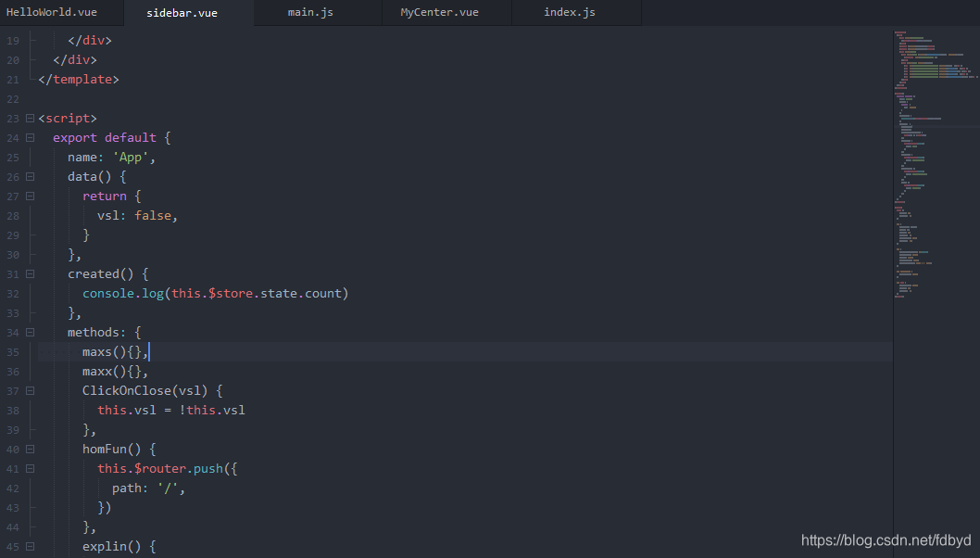Click the closing </div> on line 20

[x=75, y=60]
